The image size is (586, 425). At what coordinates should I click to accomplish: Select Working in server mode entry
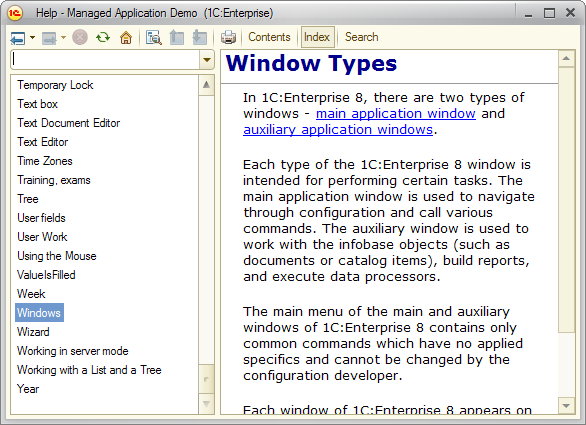(x=73, y=351)
